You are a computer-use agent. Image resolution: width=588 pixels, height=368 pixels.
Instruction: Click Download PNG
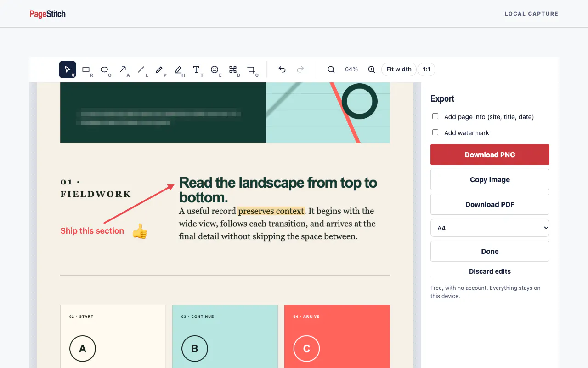490,155
